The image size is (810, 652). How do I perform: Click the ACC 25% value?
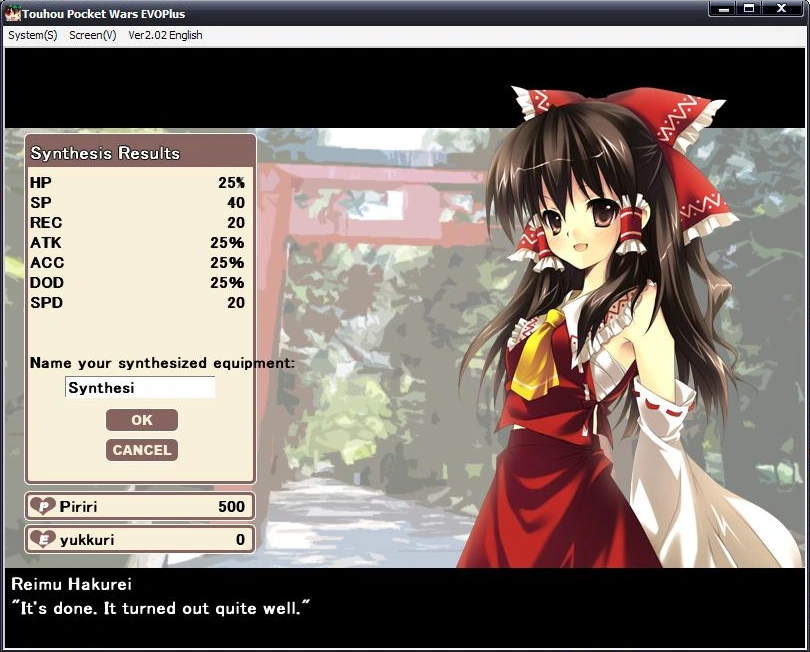point(227,263)
